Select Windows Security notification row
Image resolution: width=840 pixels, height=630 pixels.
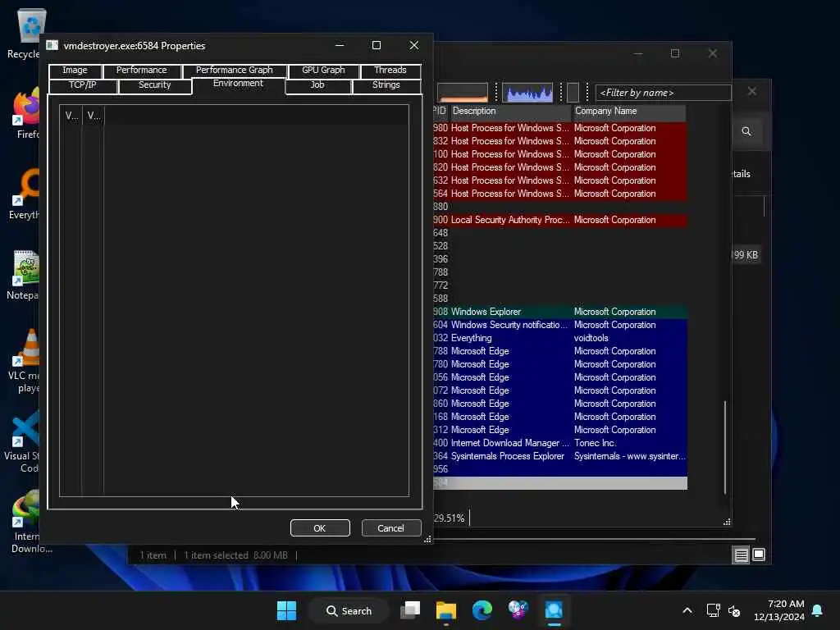[x=559, y=325]
